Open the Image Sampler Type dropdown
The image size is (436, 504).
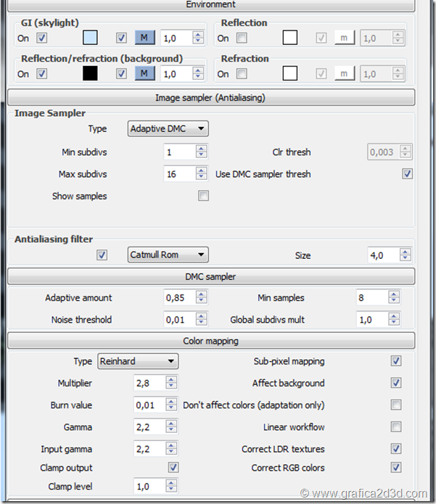pyautogui.click(x=168, y=129)
